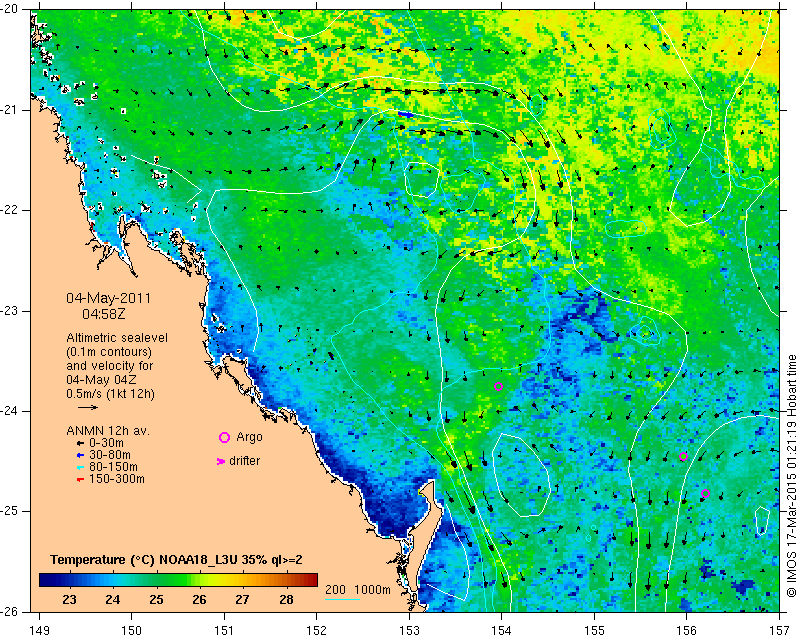Click the black 0-30m arrow legend symbol

pos(80,443)
